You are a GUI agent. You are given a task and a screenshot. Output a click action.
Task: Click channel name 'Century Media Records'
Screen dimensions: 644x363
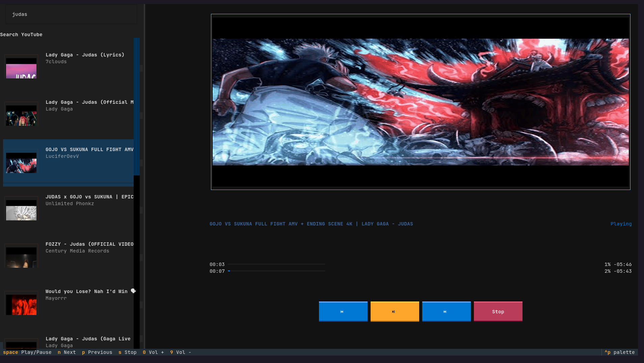(77, 251)
